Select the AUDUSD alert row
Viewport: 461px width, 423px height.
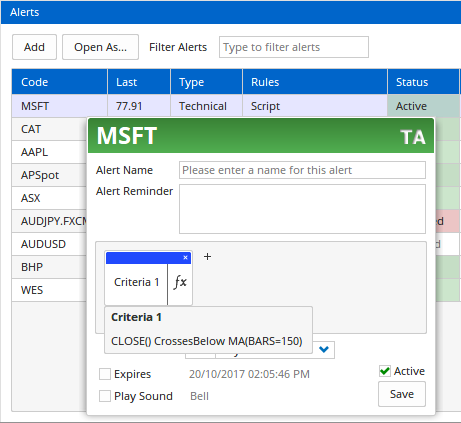click(49, 244)
